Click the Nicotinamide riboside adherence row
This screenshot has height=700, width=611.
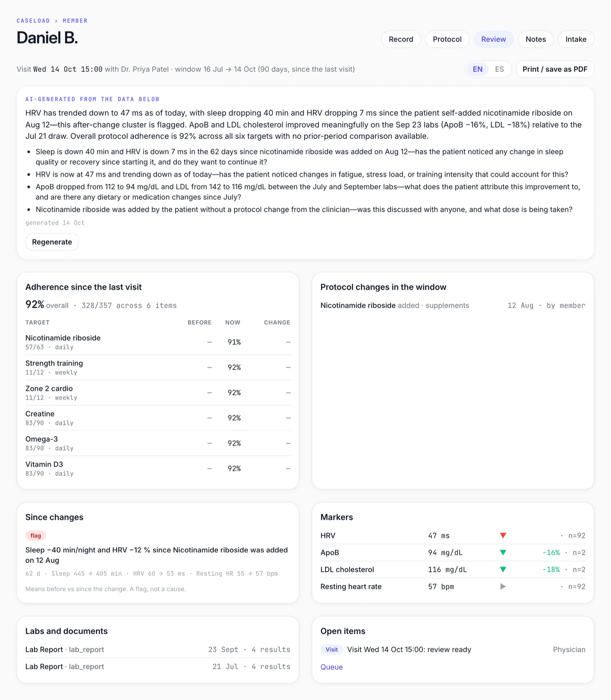tap(158, 342)
